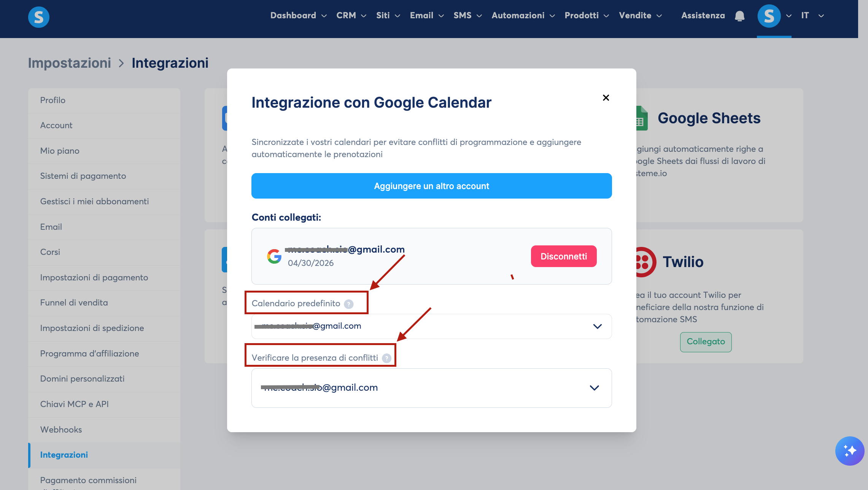The width and height of the screenshot is (868, 490).
Task: Open Impostazioni di pagamento
Action: 104,278
